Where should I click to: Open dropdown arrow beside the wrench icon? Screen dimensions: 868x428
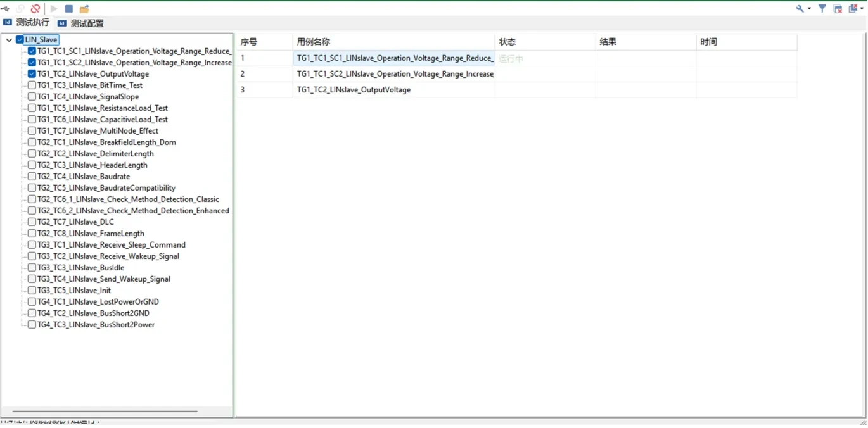coord(809,9)
